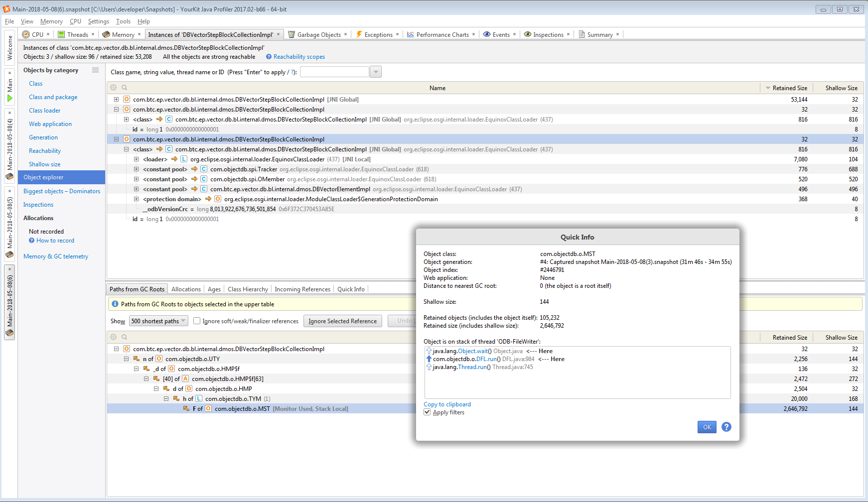
Task: Click the green play icon on Main side tab
Action: pyautogui.click(x=9, y=98)
